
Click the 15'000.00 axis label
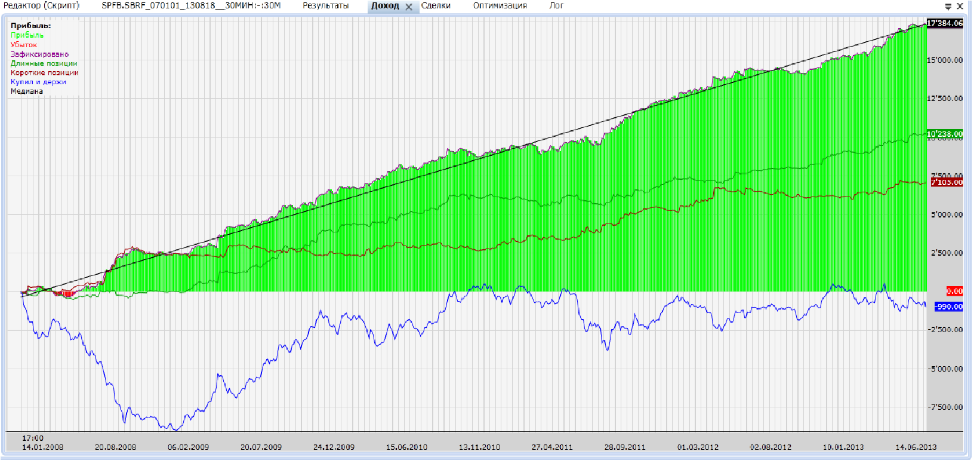point(945,60)
